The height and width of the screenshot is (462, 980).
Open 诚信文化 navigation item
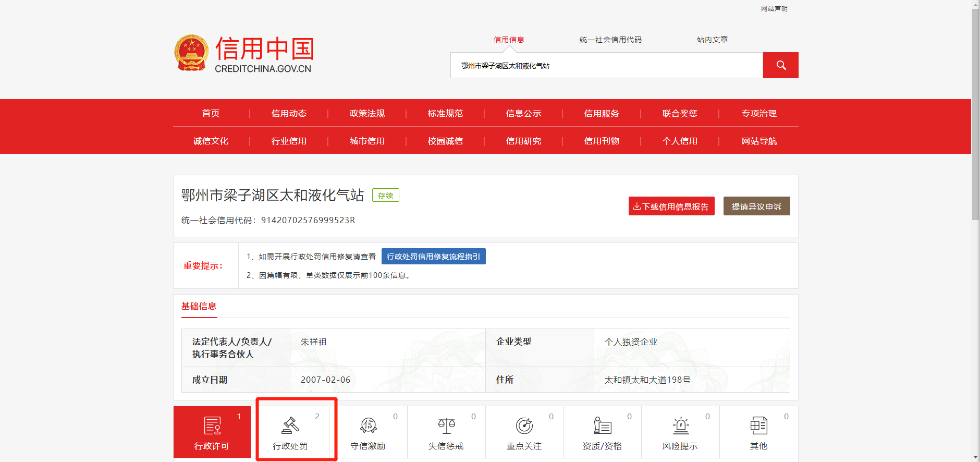211,141
